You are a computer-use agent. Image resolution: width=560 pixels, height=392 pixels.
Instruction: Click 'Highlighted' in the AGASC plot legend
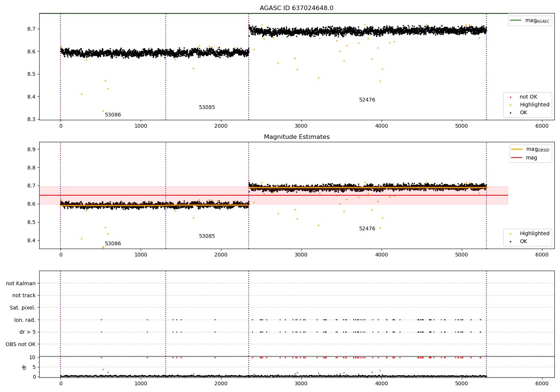pyautogui.click(x=535, y=105)
